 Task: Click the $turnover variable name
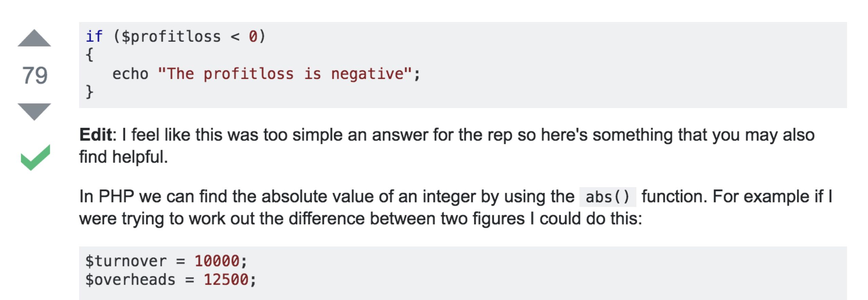[126, 261]
